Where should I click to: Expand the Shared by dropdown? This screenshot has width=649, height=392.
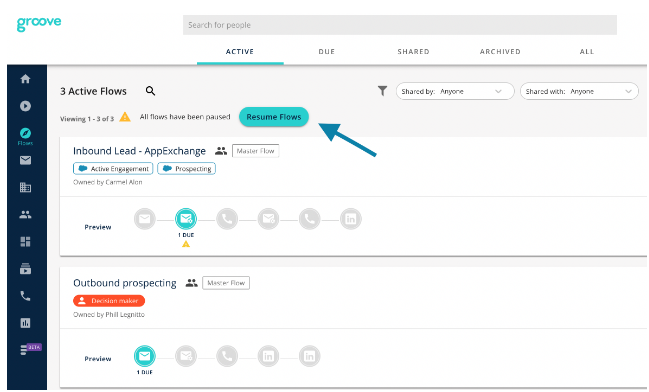pos(455,91)
